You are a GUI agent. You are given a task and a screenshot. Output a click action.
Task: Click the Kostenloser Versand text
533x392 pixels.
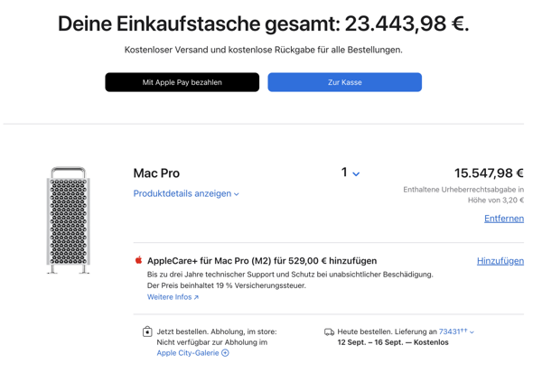point(264,50)
